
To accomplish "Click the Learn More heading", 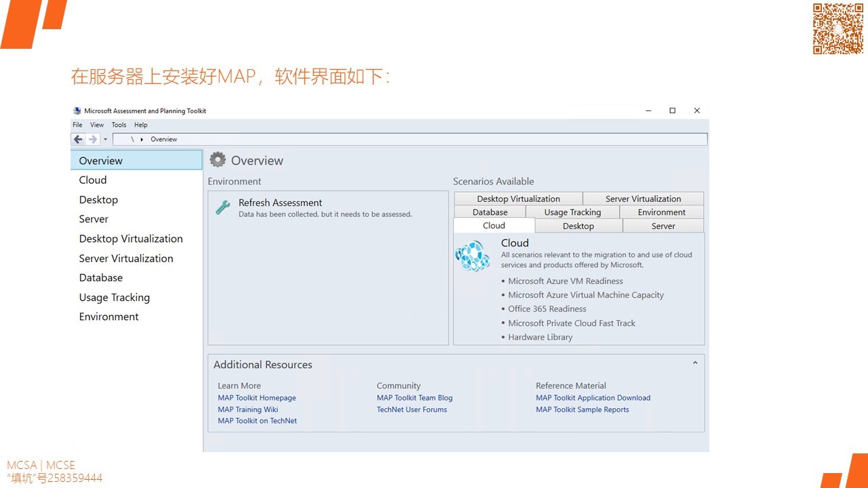I will (x=239, y=386).
